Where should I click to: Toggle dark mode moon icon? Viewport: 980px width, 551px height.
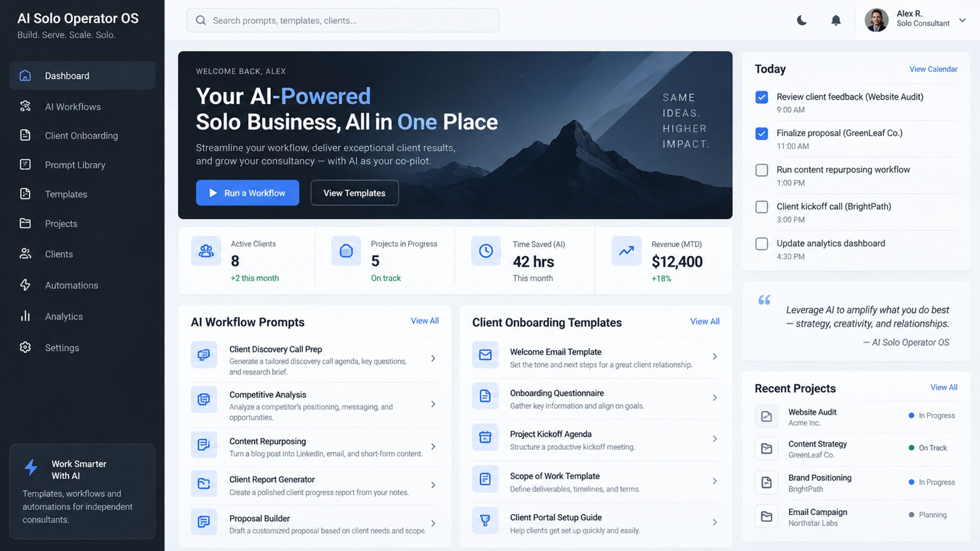[x=802, y=20]
